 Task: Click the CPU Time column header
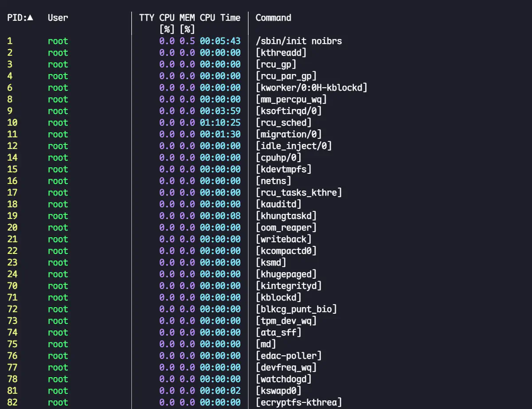coord(220,18)
